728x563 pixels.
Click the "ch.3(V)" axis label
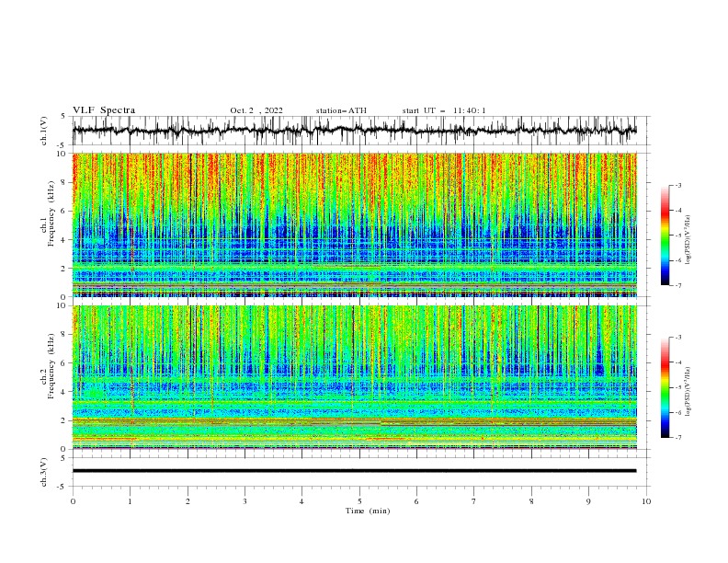coord(43,472)
